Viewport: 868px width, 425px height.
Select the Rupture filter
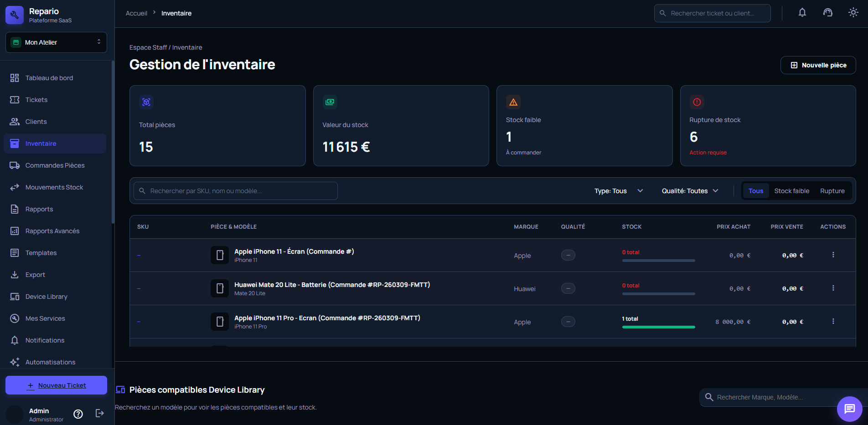(x=832, y=191)
